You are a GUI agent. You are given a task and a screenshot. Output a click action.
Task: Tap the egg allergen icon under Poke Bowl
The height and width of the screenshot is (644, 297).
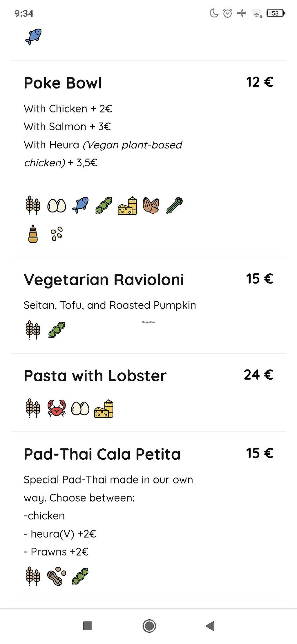57,206
